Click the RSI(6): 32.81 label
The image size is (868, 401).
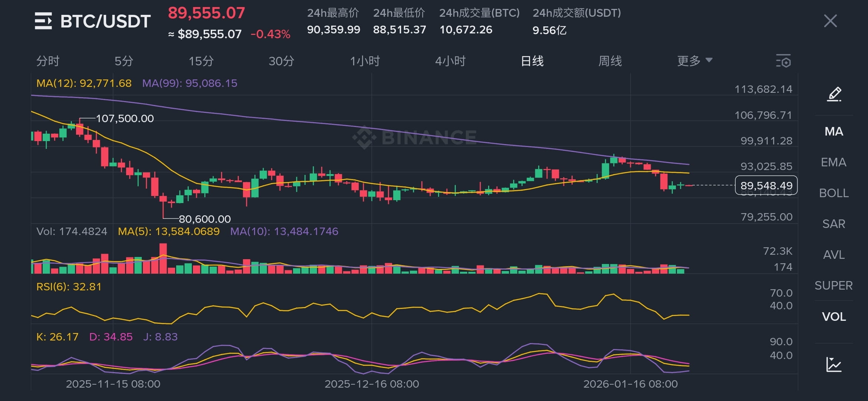point(69,287)
